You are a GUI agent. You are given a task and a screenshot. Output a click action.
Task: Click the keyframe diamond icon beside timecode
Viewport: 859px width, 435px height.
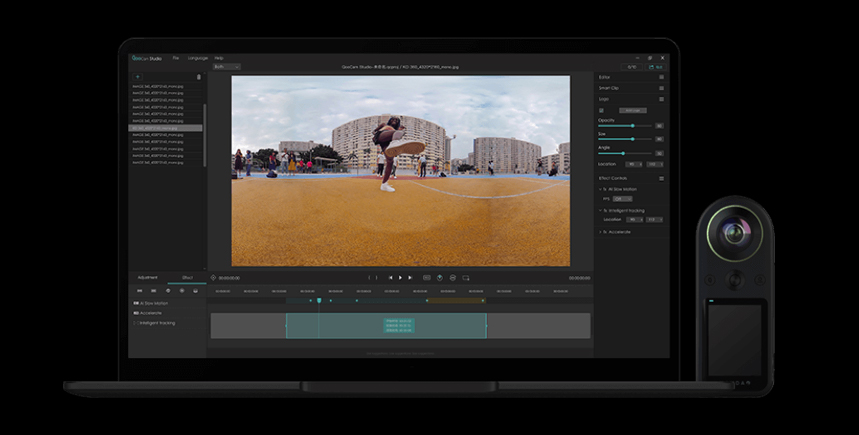point(214,278)
